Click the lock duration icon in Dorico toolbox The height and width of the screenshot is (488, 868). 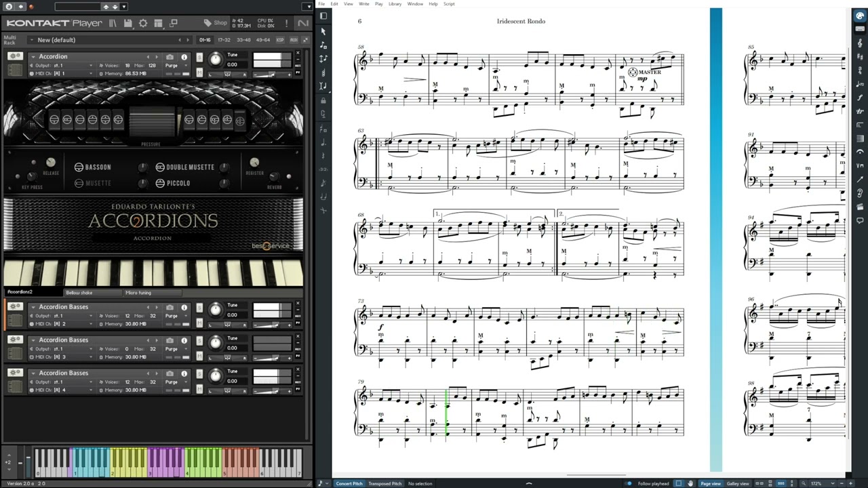323,100
